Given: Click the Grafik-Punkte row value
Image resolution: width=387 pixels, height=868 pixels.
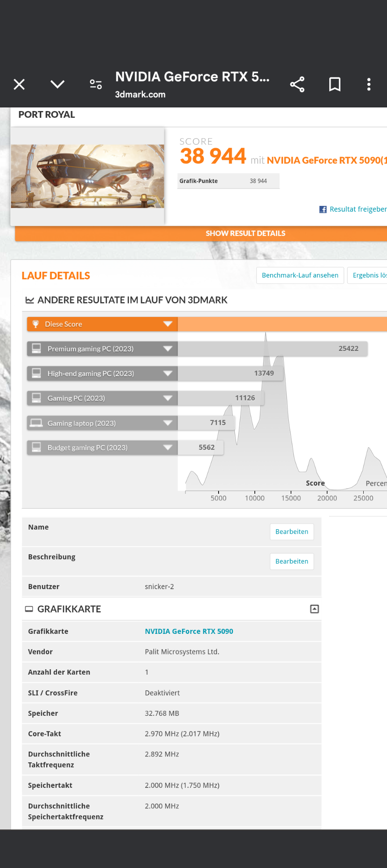Looking at the screenshot, I should (258, 181).
